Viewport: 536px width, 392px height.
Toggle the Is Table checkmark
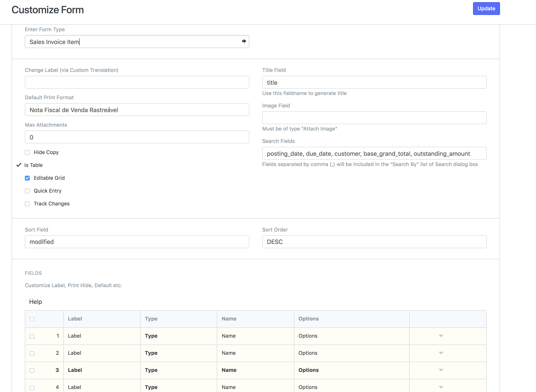click(19, 165)
